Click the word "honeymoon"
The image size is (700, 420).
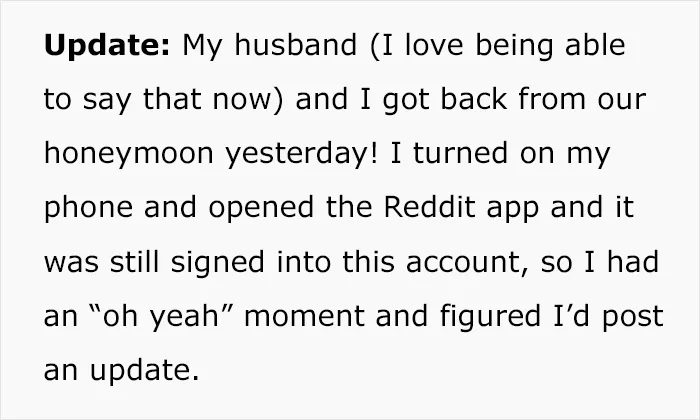click(129, 155)
